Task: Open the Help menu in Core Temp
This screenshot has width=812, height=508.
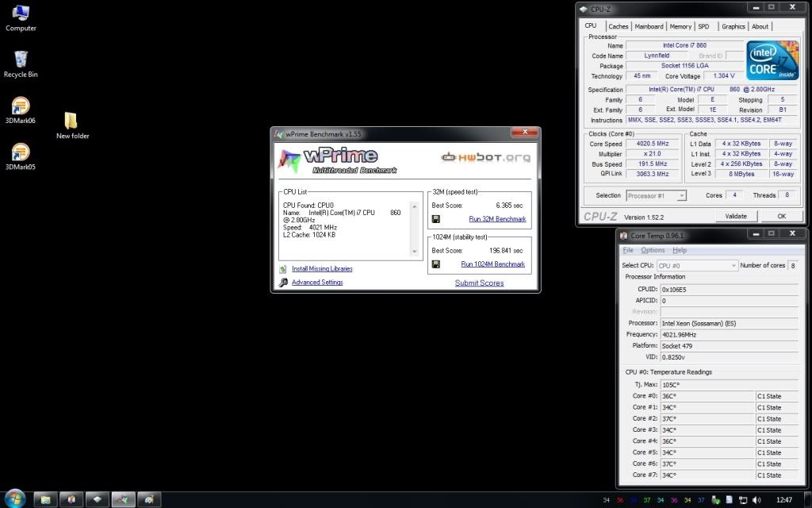Action: coord(680,250)
